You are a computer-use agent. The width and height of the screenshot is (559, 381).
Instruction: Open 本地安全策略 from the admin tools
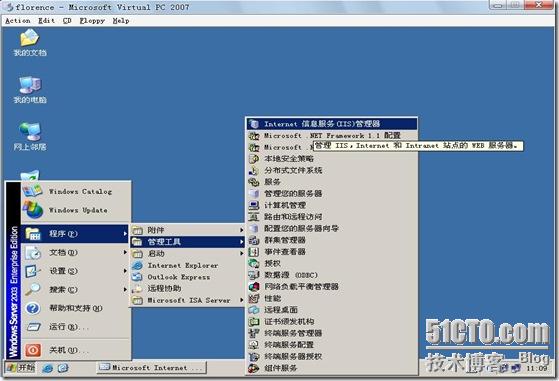tap(332, 159)
